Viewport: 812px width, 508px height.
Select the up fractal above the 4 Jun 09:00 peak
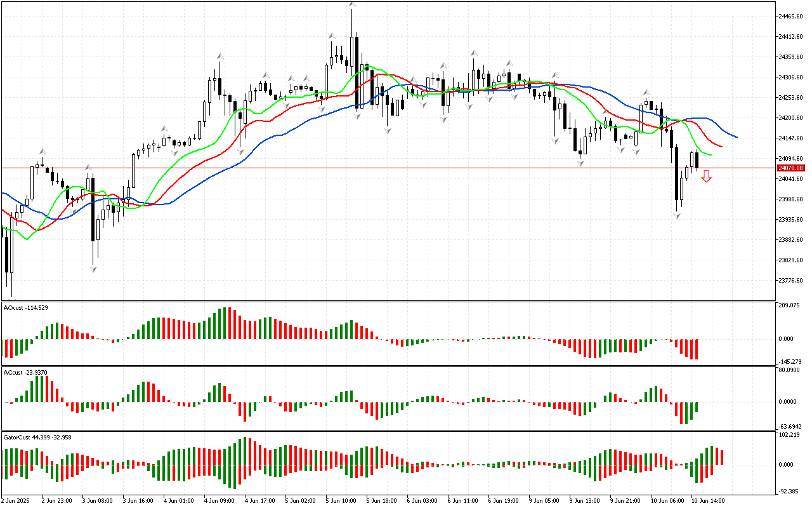tap(219, 56)
